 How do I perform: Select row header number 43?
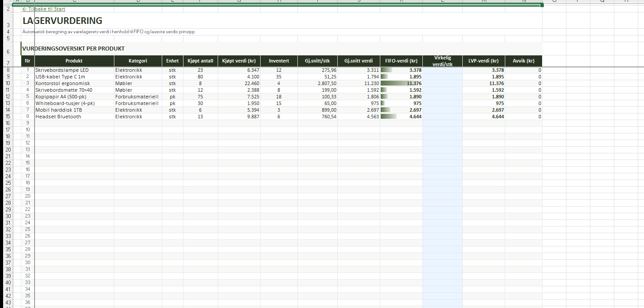[x=8, y=303]
